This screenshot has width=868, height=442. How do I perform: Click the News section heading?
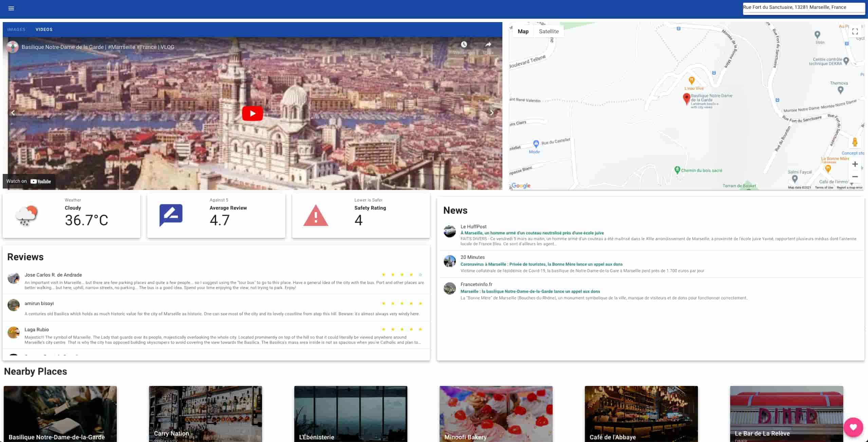(x=455, y=211)
